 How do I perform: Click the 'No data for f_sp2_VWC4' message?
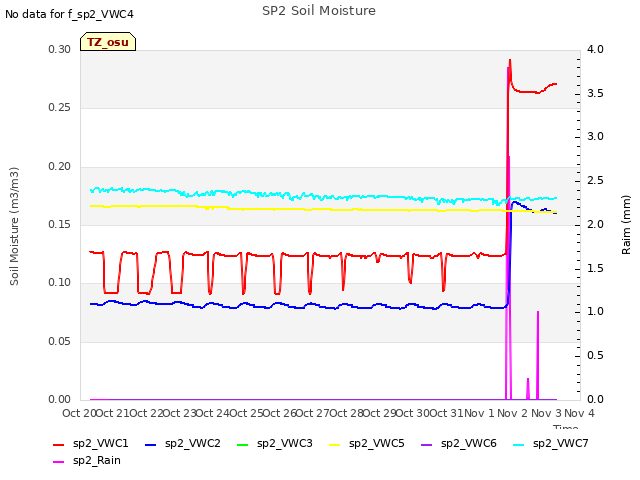69,14
